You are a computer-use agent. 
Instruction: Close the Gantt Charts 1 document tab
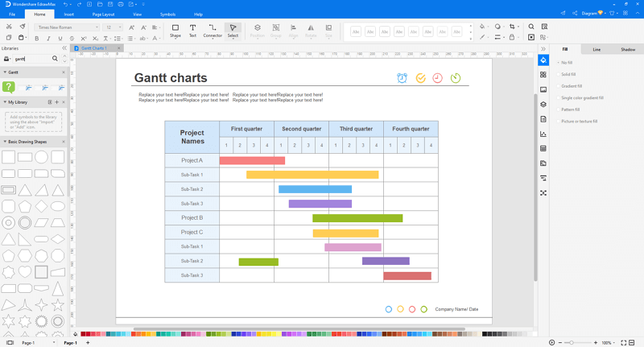click(118, 48)
